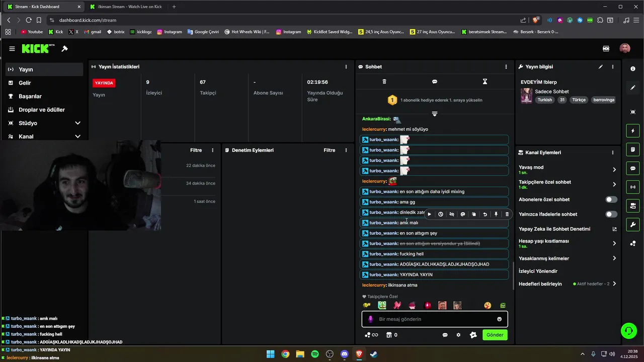644x362 pixels.
Task: Open the hamburger menu beside Kick logo
Action: 12,49
